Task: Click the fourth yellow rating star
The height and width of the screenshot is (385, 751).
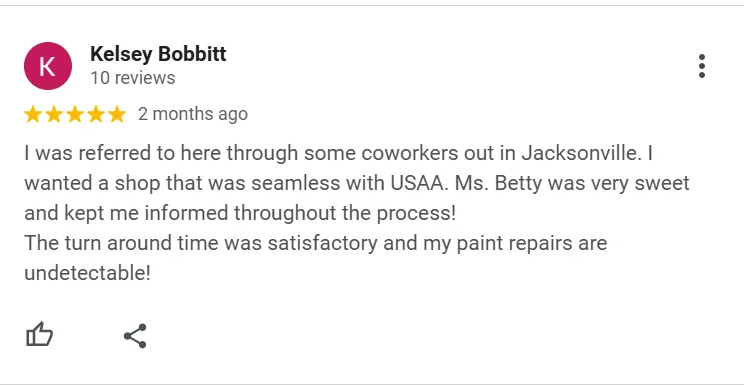Action: 96,114
